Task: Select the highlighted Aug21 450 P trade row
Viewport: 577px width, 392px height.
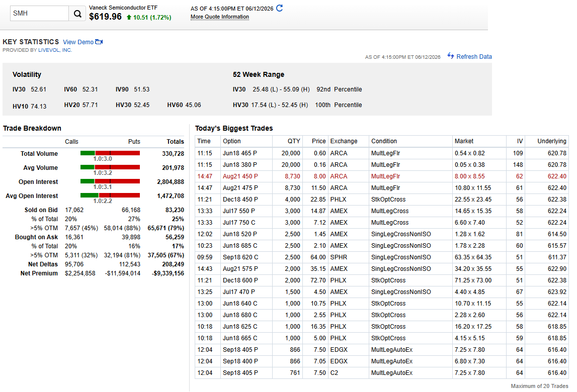Action: click(x=382, y=176)
